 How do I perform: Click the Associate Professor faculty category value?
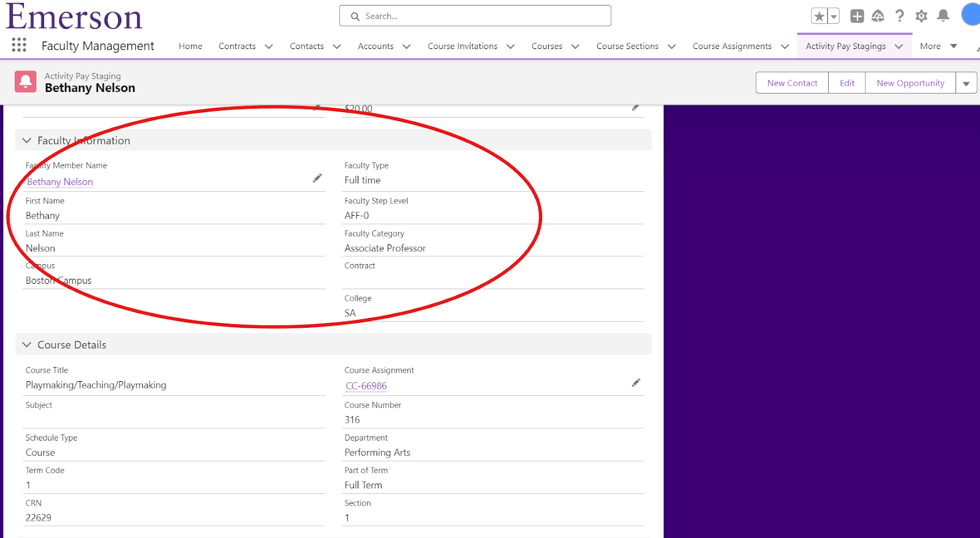(x=385, y=248)
